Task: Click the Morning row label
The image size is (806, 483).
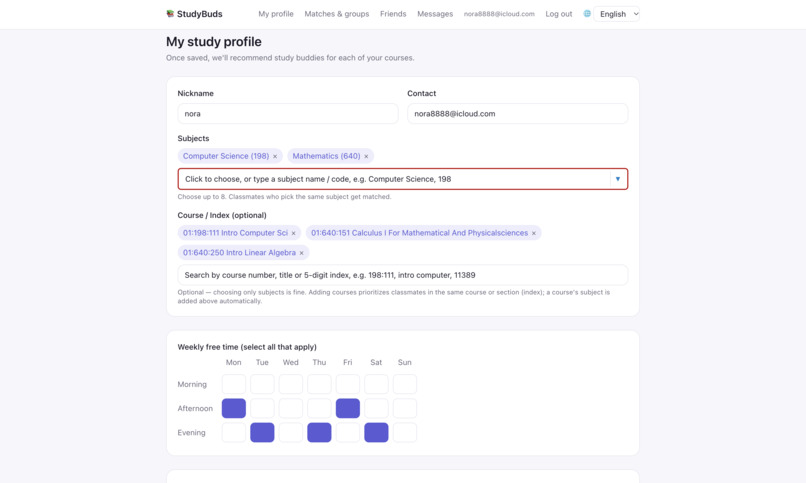Action: tap(192, 384)
